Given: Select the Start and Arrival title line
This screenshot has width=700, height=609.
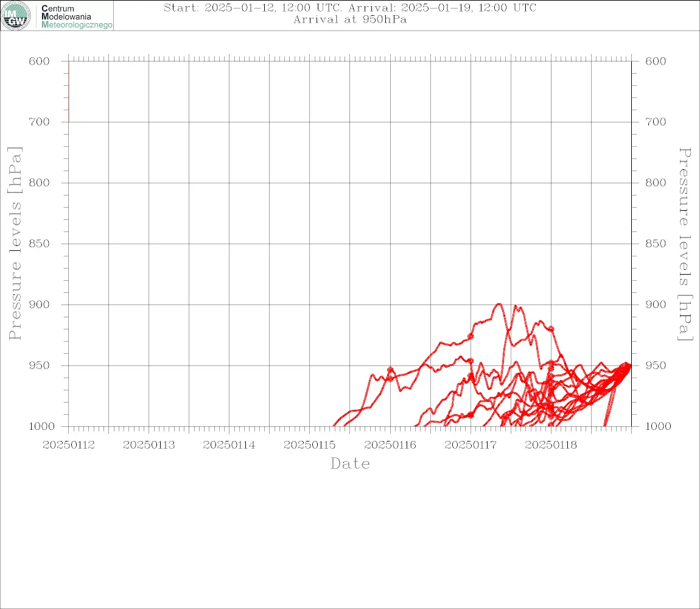Looking at the screenshot, I should pos(350,7).
